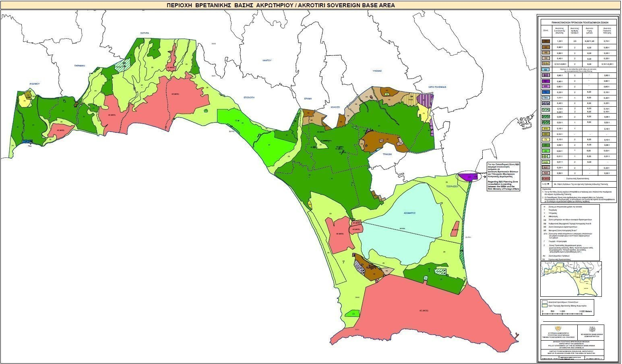This screenshot has width=622, height=364.
Task: Select the H1 dark brown legend swatch
Action: coord(546,41)
